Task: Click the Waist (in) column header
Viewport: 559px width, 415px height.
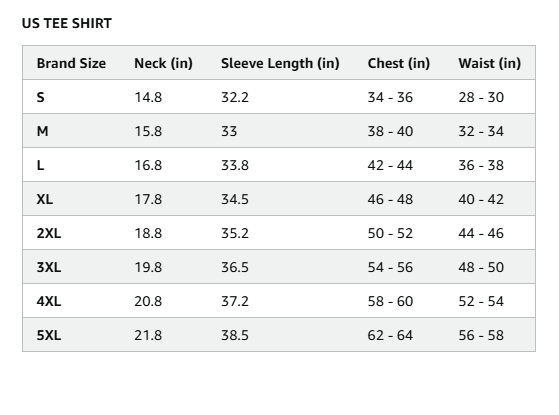Action: coord(489,63)
